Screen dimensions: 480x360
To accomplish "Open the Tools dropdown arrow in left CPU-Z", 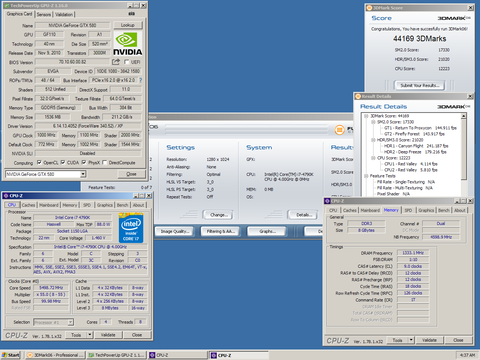I will coord(90,335).
